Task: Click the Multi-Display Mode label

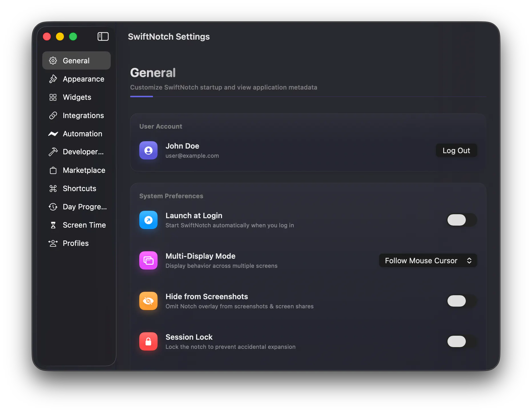Action: click(200, 256)
